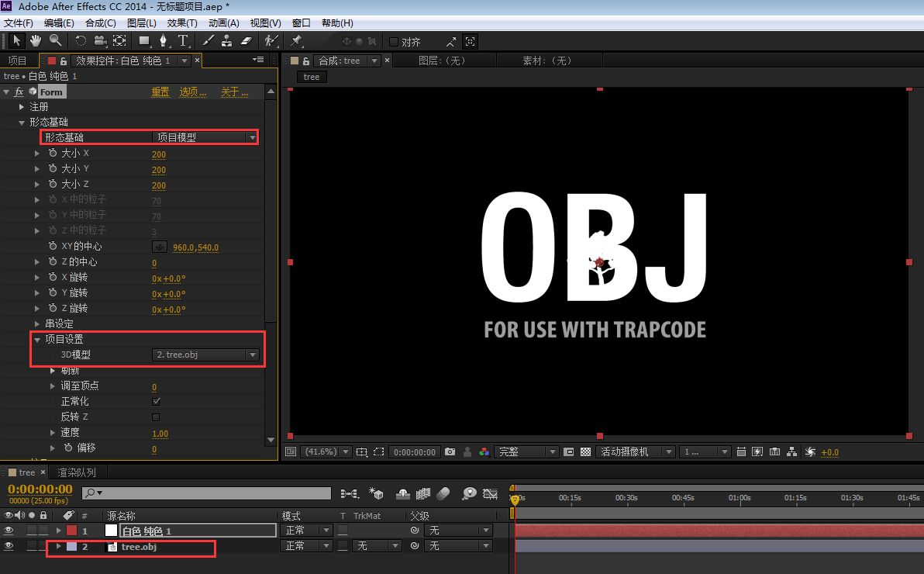Image resolution: width=924 pixels, height=574 pixels.
Task: Select the Eraser tool
Action: pos(247,40)
